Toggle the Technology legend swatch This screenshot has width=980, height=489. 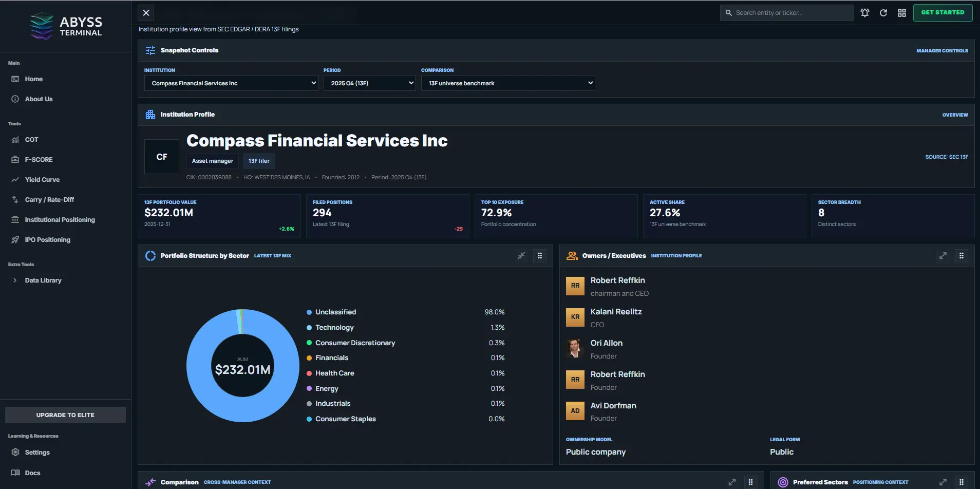pyautogui.click(x=309, y=328)
